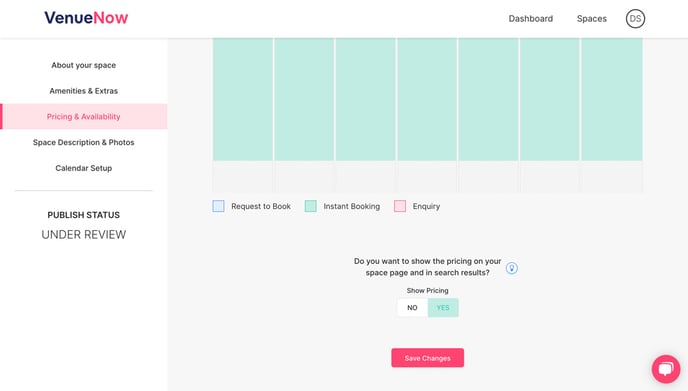Set Show Pricing to YES
The height and width of the screenshot is (391, 688).
point(443,308)
